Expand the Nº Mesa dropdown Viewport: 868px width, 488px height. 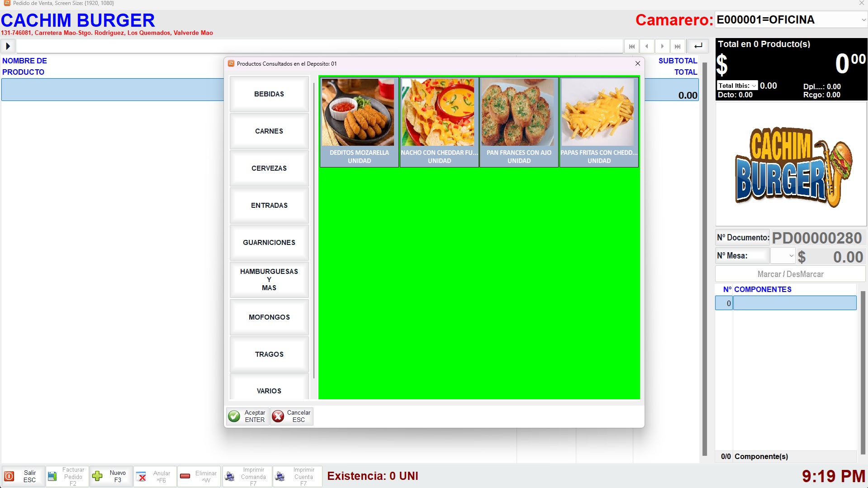click(x=791, y=256)
